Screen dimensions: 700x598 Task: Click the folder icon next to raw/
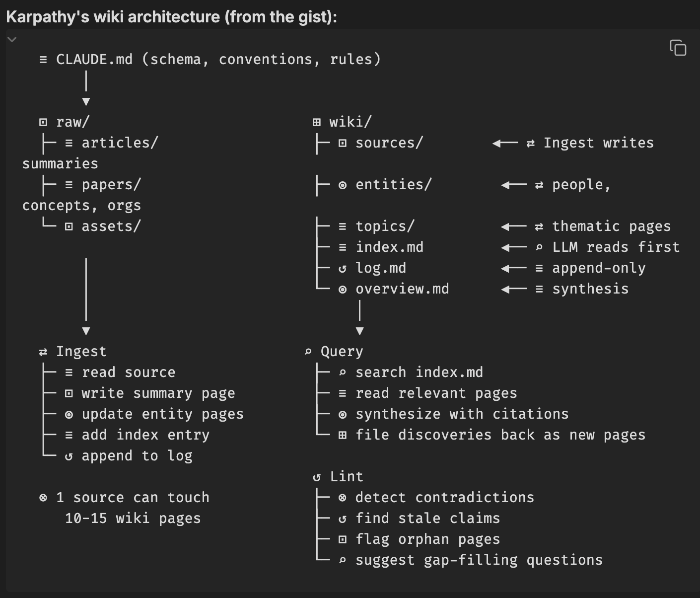pyautogui.click(x=43, y=121)
